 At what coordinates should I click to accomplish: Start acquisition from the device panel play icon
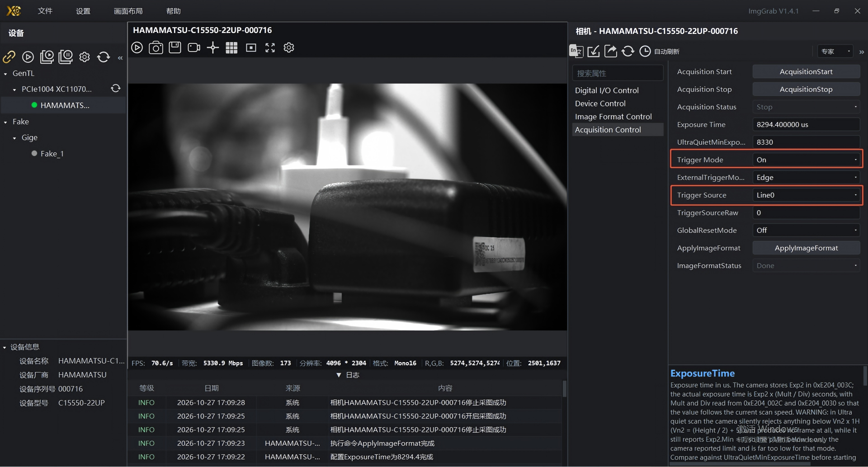coord(28,57)
